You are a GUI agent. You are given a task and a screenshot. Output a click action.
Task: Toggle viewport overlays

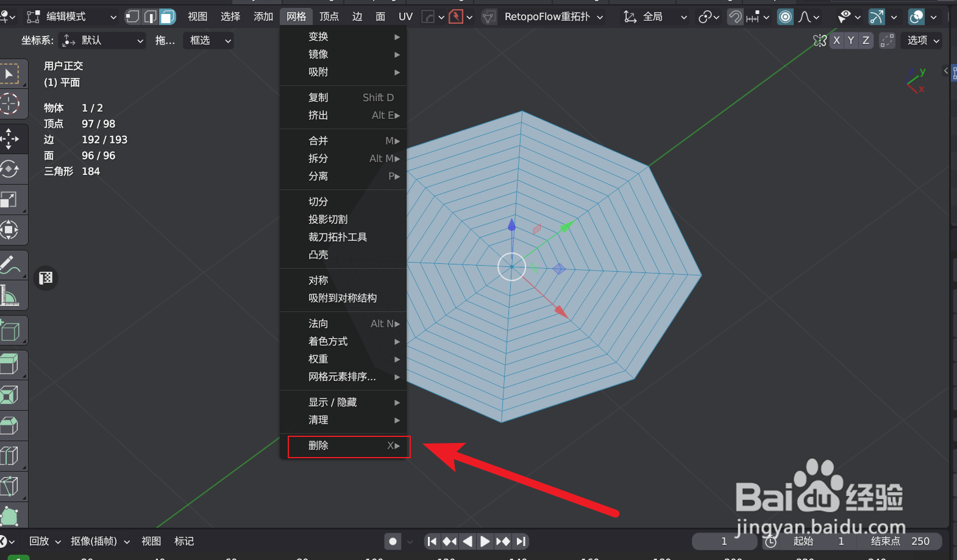(x=916, y=17)
